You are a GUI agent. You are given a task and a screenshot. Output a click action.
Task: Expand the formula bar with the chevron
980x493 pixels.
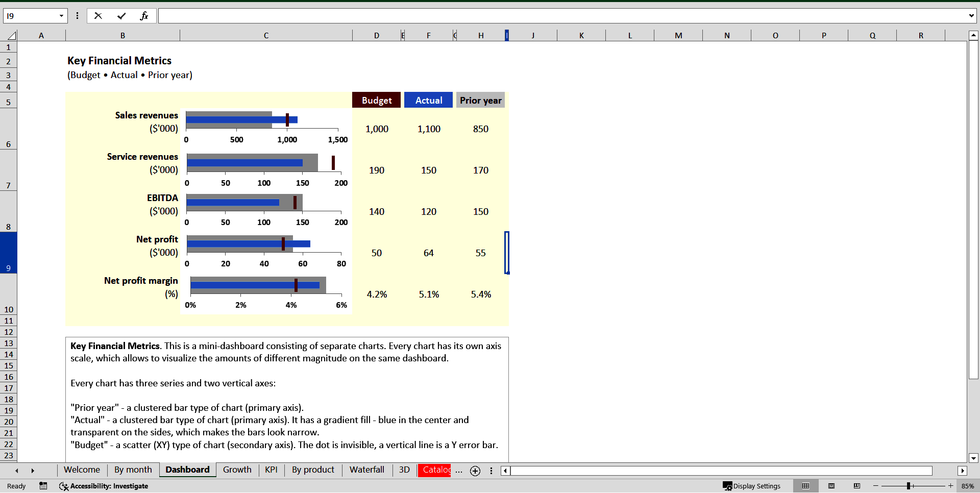(x=971, y=16)
